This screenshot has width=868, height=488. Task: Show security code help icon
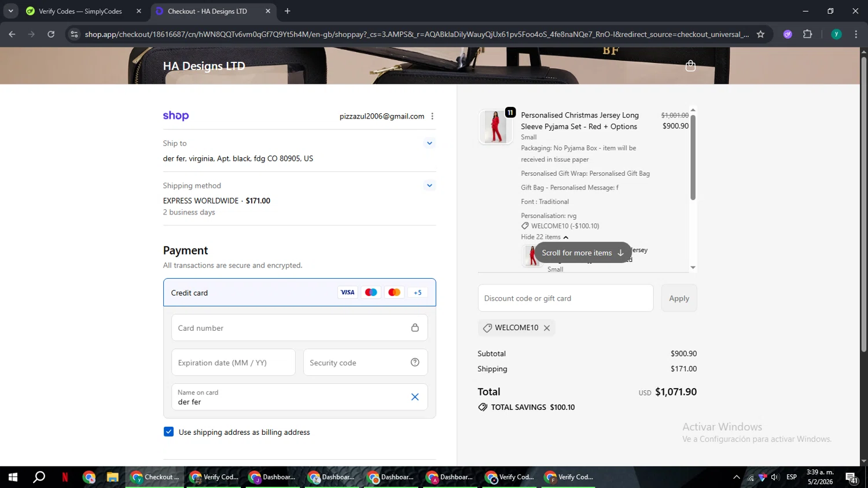click(415, 363)
